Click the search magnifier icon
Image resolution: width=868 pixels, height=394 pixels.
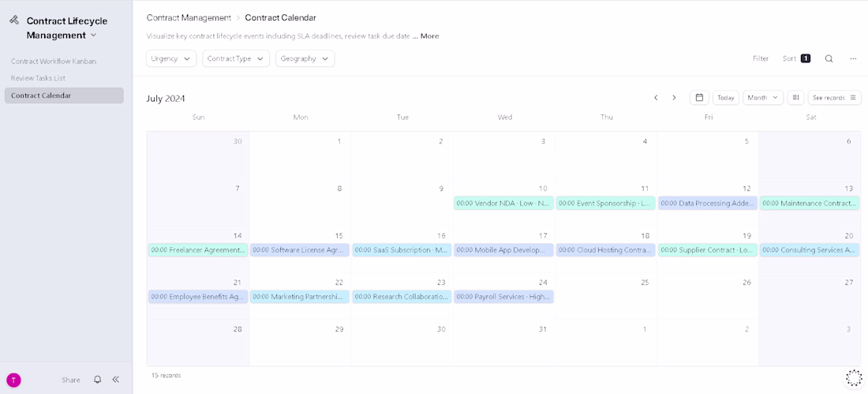tap(829, 58)
